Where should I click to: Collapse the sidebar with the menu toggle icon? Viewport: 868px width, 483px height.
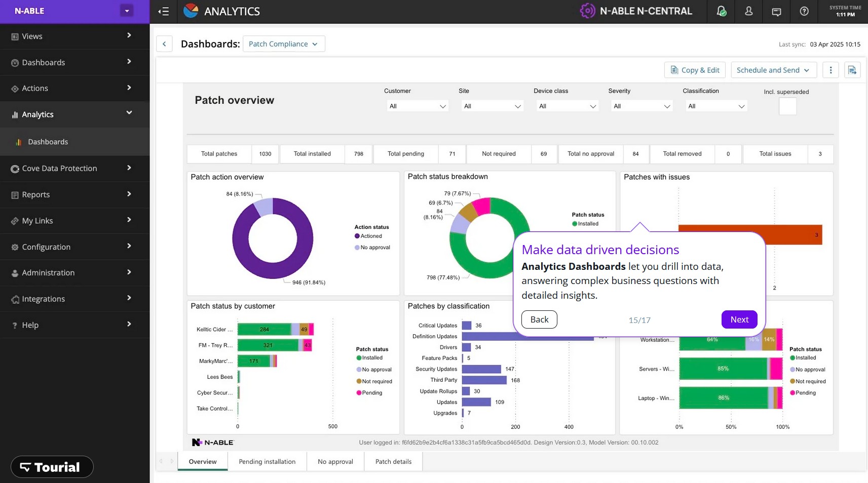pyautogui.click(x=163, y=11)
